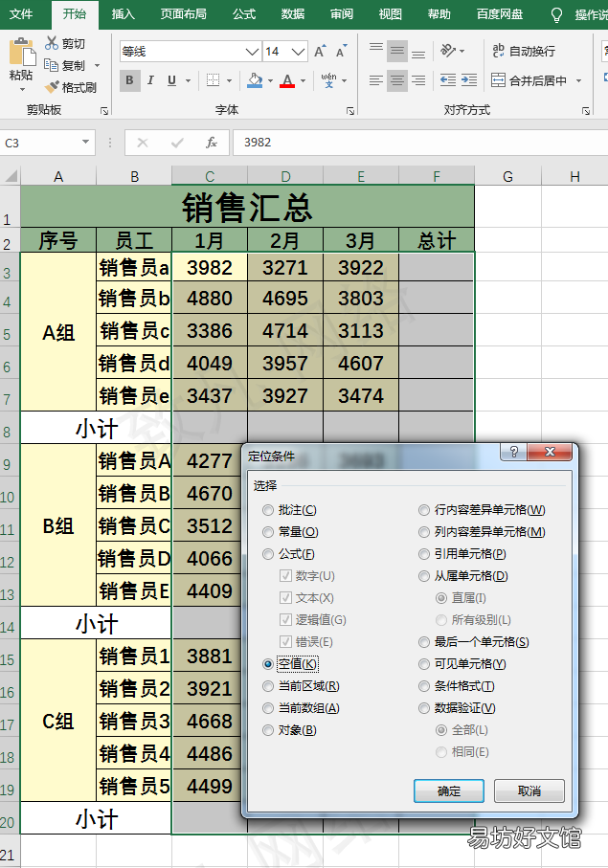Screen dimensions: 608x868
Task: Select the 常量(O) radio option
Action: click(x=268, y=532)
